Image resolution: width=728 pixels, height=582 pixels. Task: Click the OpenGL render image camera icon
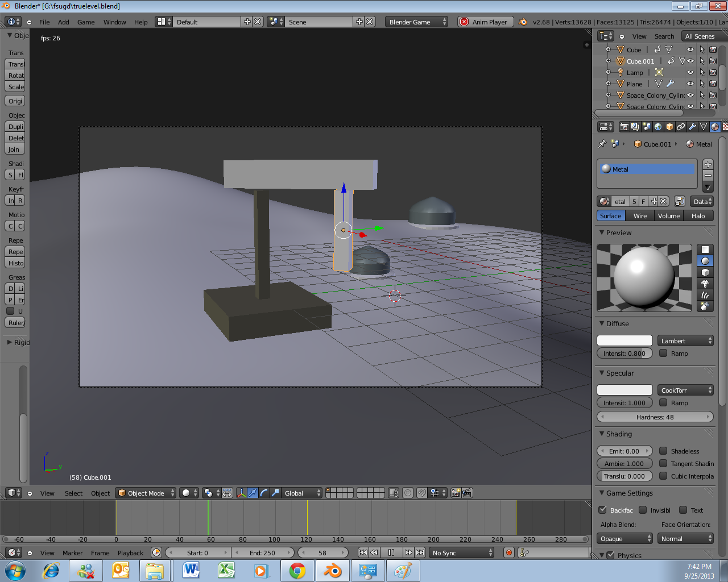click(456, 493)
